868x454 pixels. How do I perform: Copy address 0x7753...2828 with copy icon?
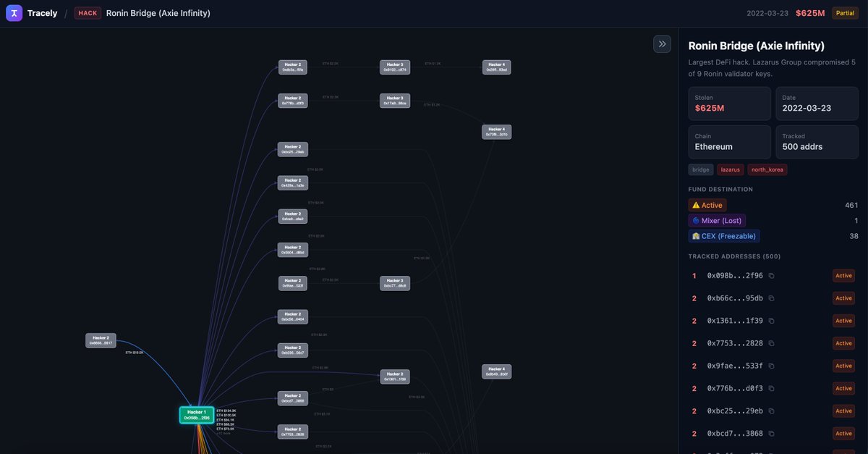pyautogui.click(x=771, y=343)
